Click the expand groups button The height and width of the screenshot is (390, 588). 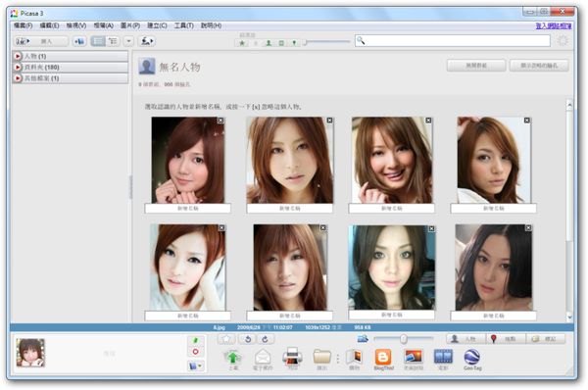tap(476, 66)
